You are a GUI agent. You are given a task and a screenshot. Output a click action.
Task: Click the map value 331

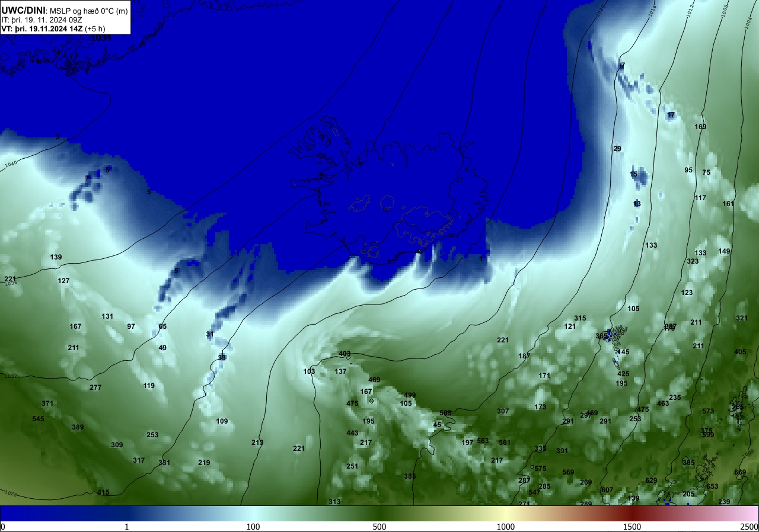(164, 463)
